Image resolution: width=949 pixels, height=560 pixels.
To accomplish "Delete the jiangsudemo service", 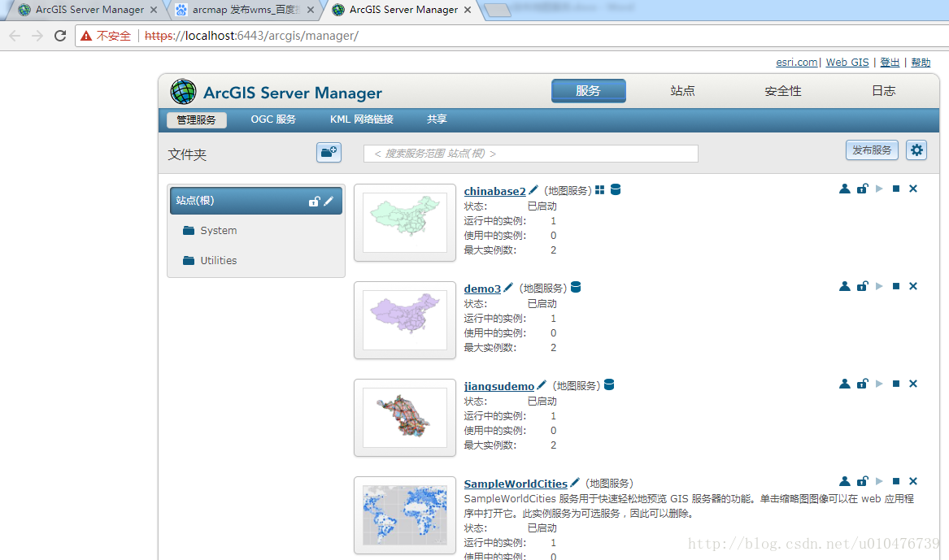I will 913,384.
